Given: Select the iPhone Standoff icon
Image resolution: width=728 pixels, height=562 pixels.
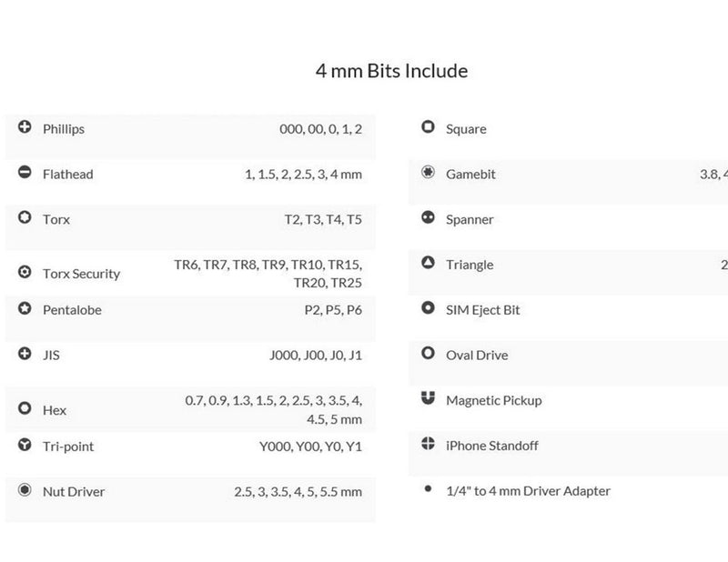Looking at the screenshot, I should 428,444.
